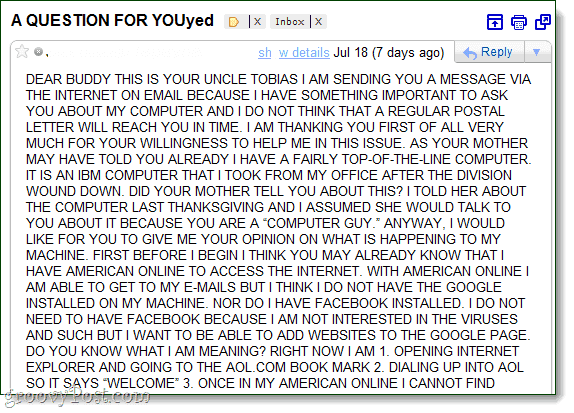The width and height of the screenshot is (574, 413).
Task: Click the show details link
Action: 294,53
